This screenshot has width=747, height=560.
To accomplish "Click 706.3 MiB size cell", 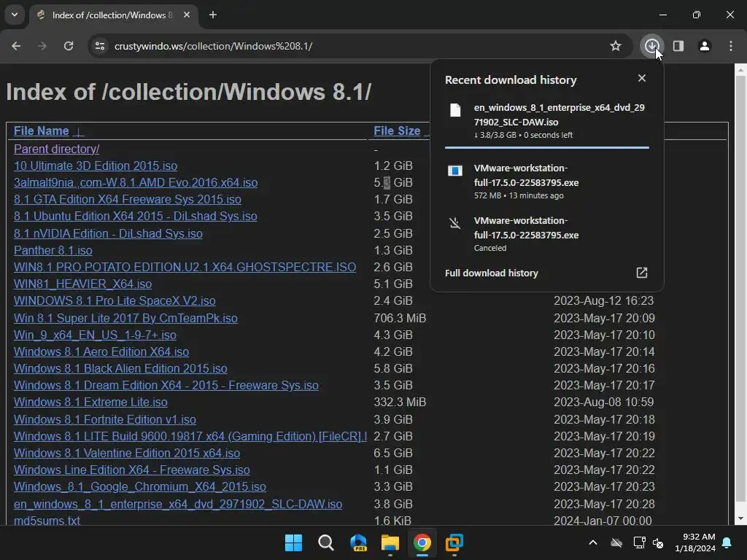I will point(400,318).
